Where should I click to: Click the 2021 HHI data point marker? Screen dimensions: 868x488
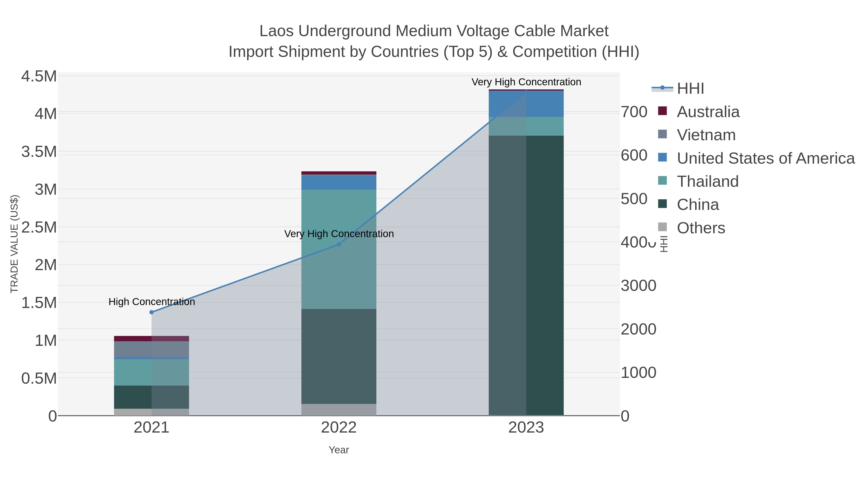pyautogui.click(x=152, y=312)
